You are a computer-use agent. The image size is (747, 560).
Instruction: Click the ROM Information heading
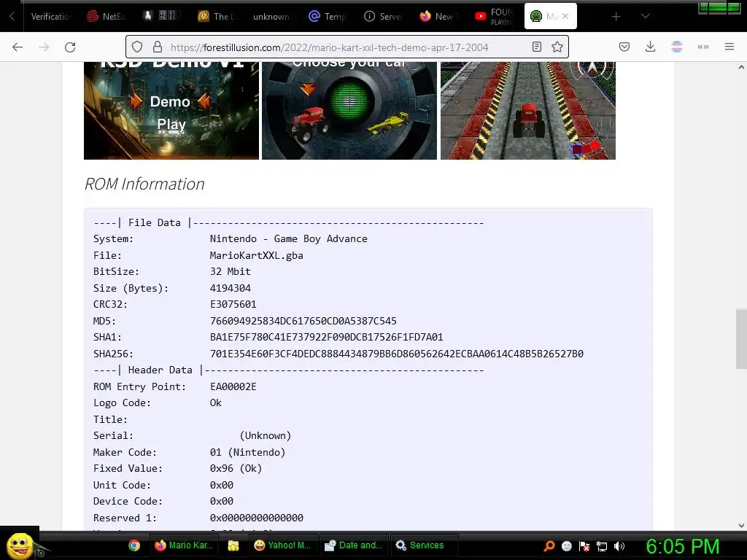pos(144,184)
